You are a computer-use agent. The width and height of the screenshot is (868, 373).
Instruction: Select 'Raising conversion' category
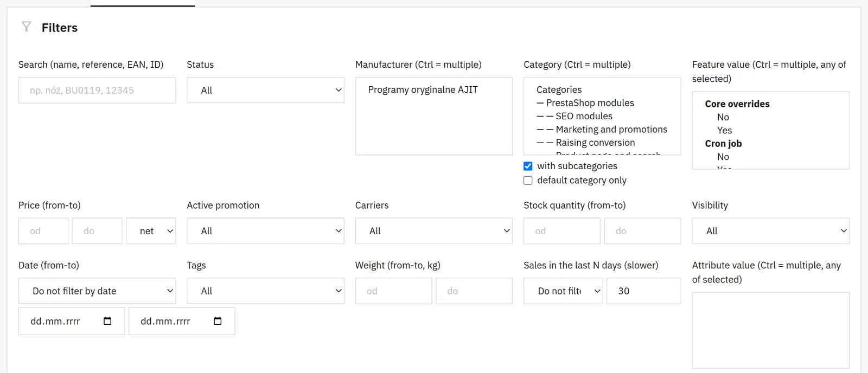(x=585, y=143)
